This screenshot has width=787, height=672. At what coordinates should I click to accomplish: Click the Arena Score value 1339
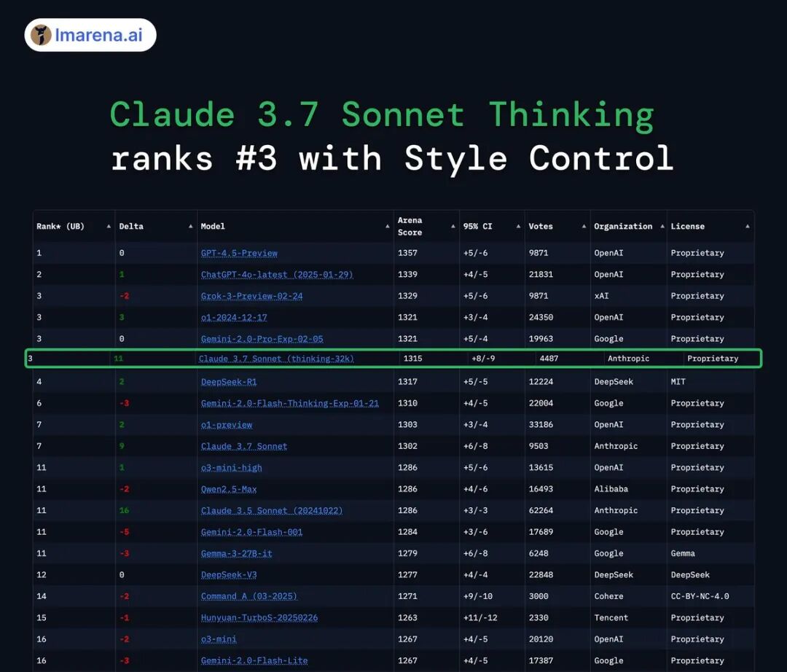coord(407,275)
